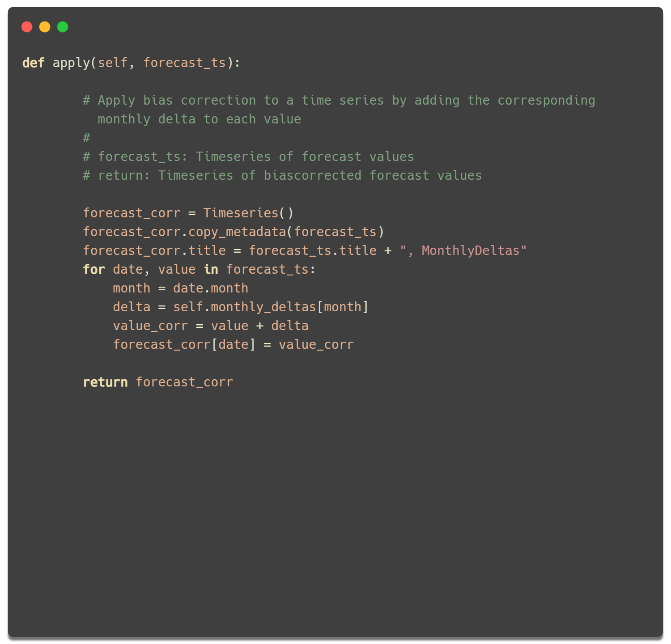Click the 'return: Timeseries of biascorrected' comment
671x644 pixels.
tap(283, 175)
